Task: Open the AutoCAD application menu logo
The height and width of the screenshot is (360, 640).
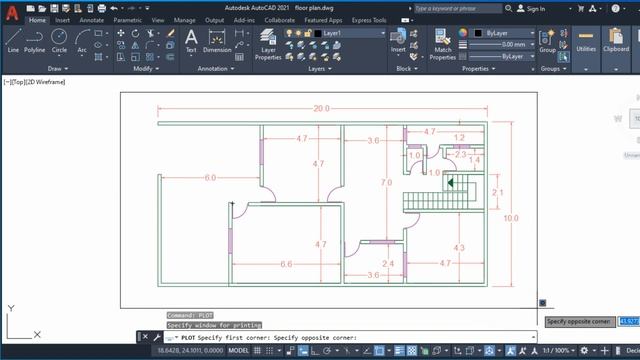Action: (x=12, y=13)
